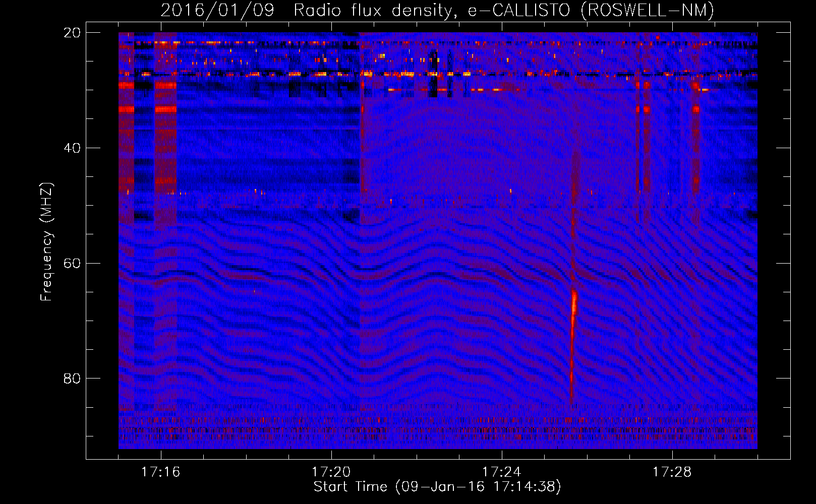Click the 17:24 time tick label
The height and width of the screenshot is (504, 816).
[x=502, y=472]
